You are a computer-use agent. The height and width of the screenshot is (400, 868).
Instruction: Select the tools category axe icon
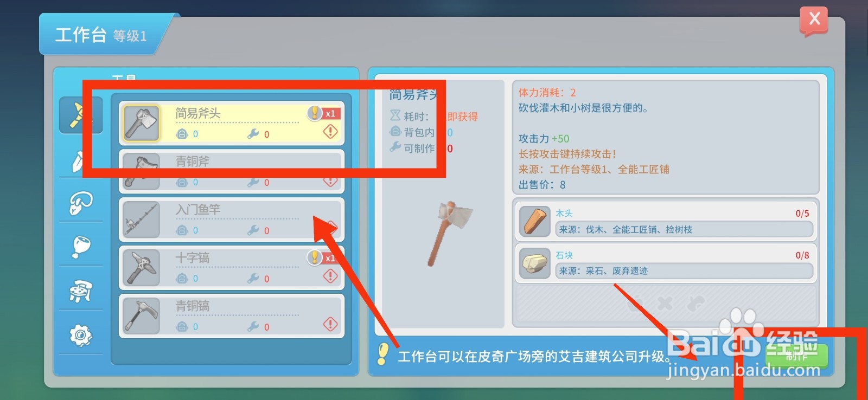(80, 115)
